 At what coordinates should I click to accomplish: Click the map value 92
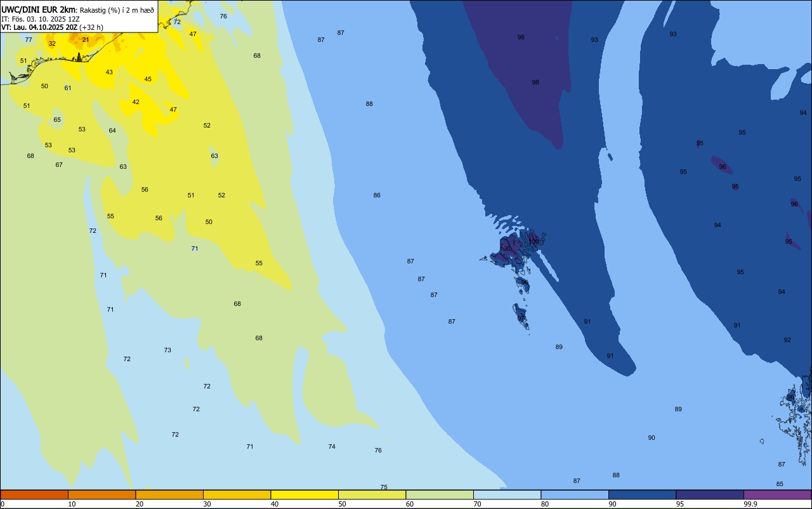tap(787, 340)
